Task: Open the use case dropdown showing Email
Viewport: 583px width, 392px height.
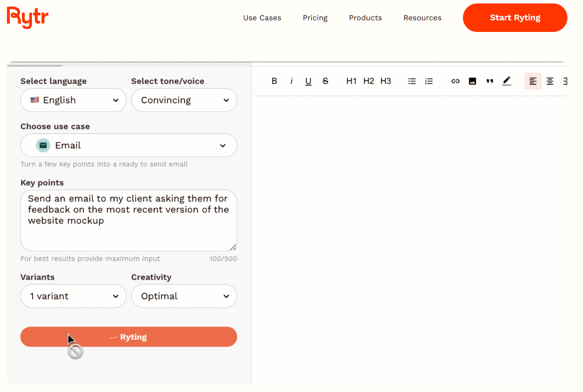Action: click(x=129, y=145)
